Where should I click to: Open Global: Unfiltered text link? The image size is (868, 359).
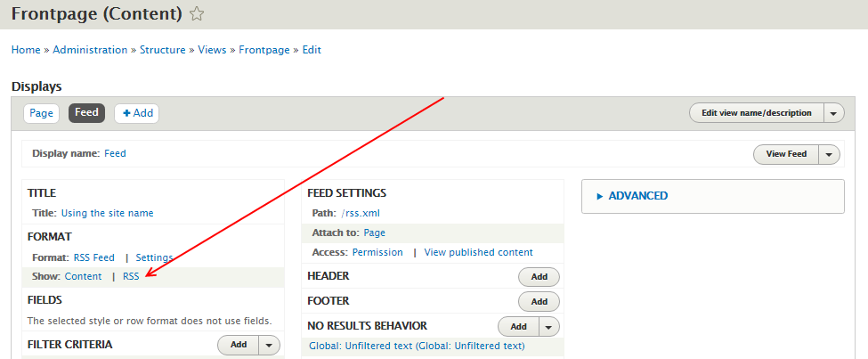pos(417,347)
